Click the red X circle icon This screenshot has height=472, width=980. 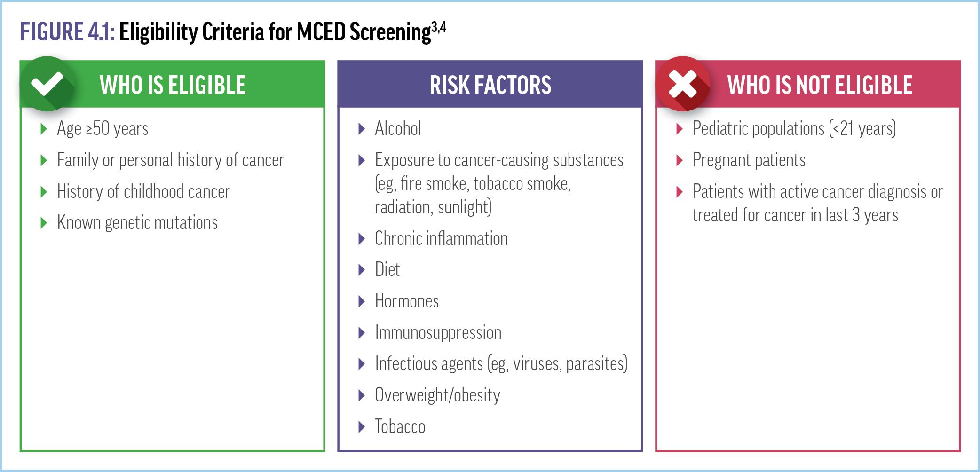click(683, 84)
